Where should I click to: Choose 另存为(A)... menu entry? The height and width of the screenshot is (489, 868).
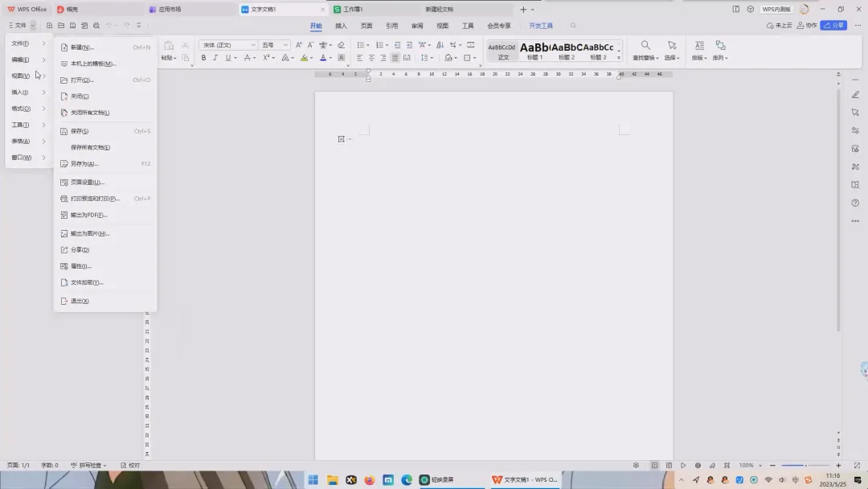(105, 164)
